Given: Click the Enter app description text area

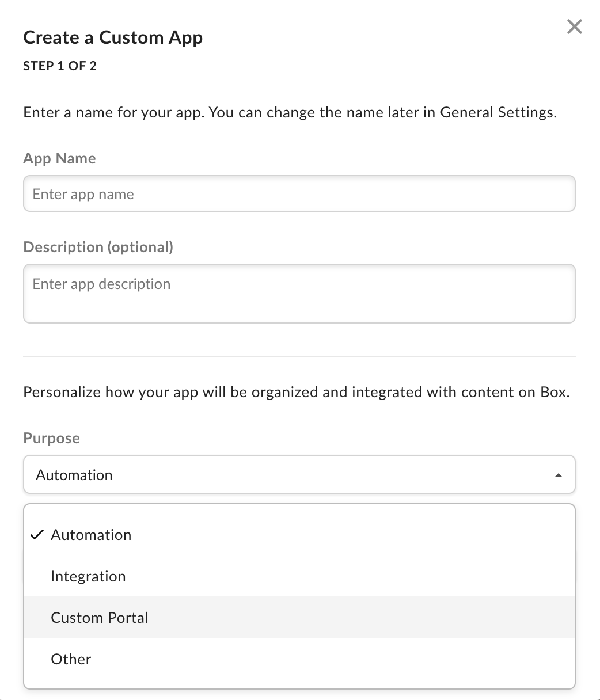Looking at the screenshot, I should click(x=299, y=284).
